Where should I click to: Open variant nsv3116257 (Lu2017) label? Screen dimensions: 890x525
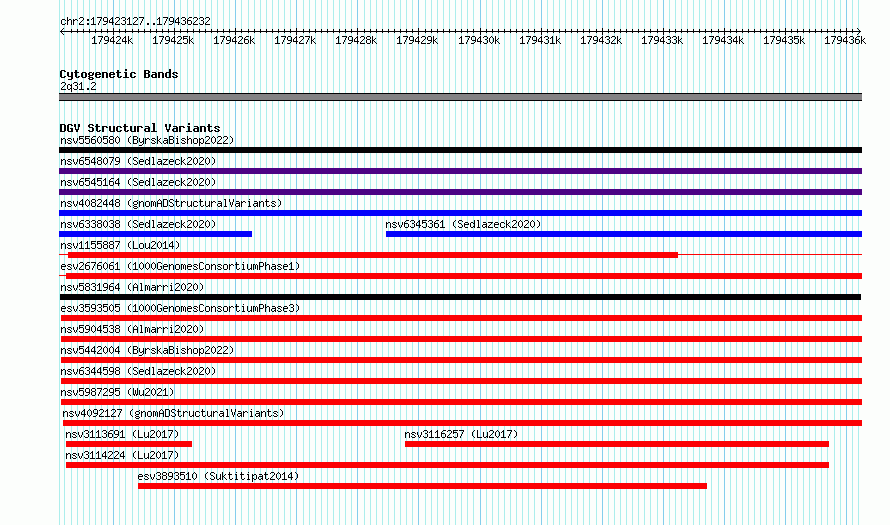(461, 434)
